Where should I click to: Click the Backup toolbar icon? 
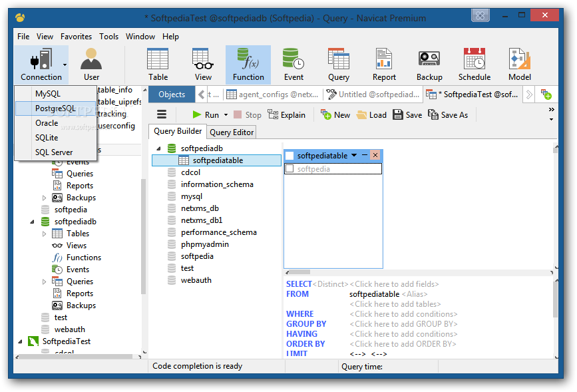tap(429, 65)
